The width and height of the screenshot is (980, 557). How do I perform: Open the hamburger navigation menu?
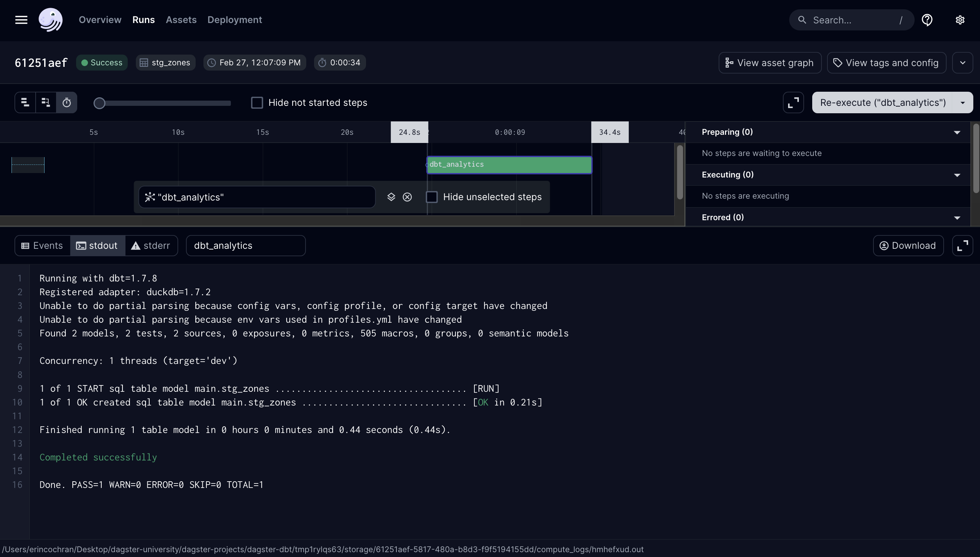(21, 20)
